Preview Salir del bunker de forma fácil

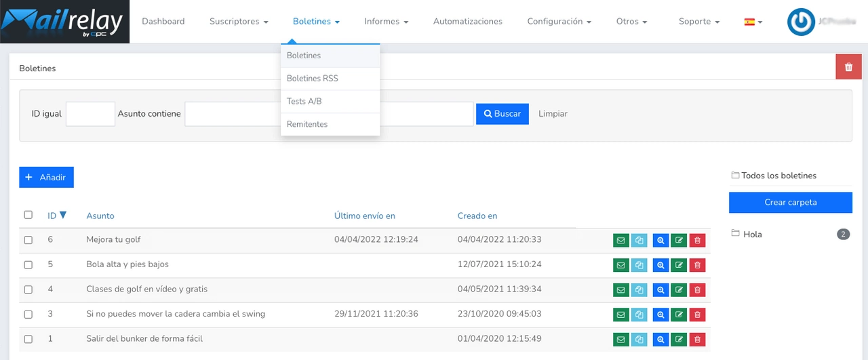pyautogui.click(x=660, y=340)
